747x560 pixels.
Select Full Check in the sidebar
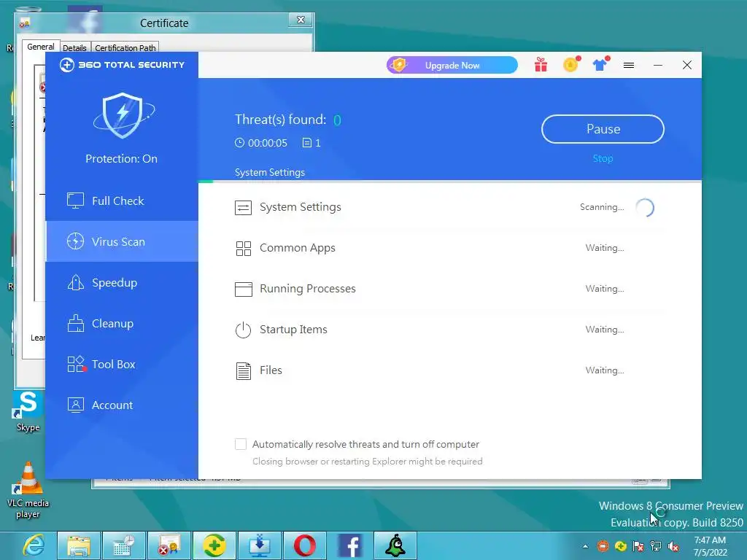pos(122,201)
